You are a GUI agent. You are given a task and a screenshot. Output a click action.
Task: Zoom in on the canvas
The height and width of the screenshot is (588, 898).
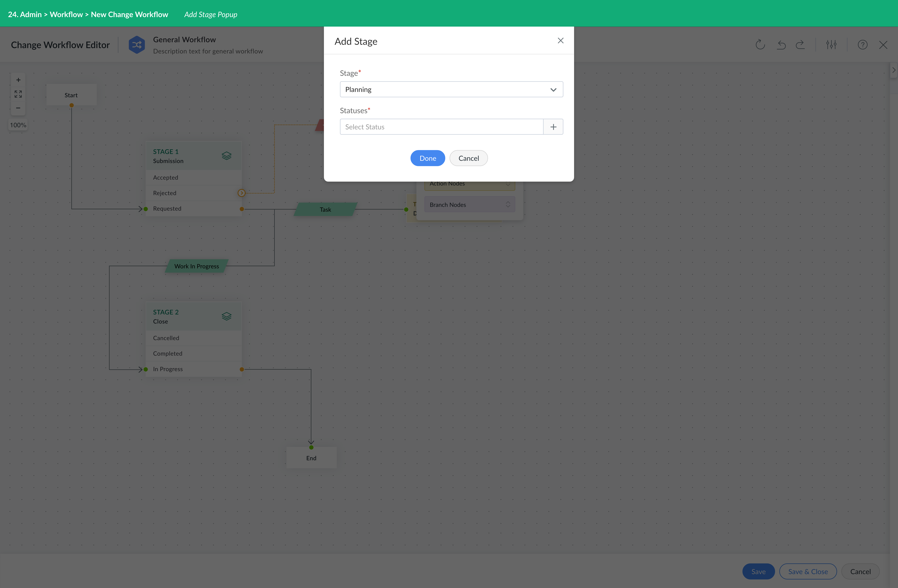(18, 80)
